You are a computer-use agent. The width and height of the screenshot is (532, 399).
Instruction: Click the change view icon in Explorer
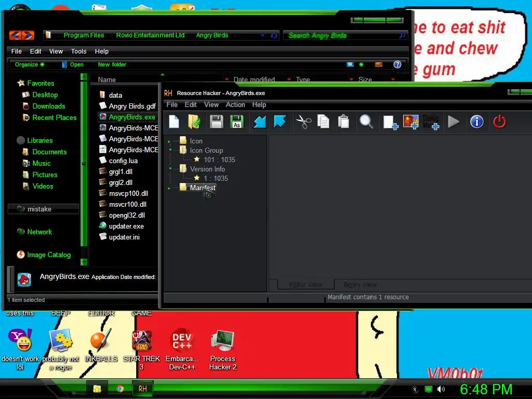(x=350, y=64)
